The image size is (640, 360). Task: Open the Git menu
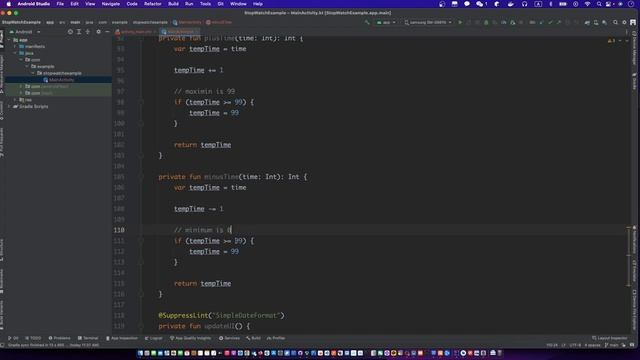tap(220, 4)
